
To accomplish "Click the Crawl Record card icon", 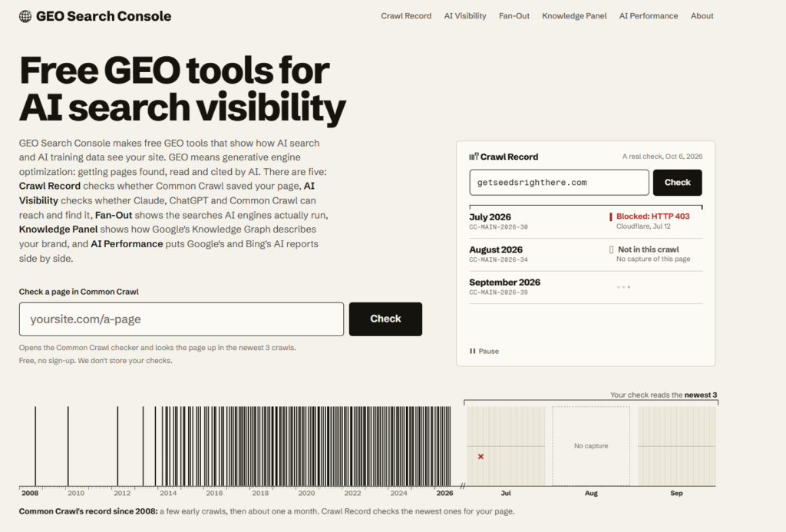I will [x=474, y=157].
